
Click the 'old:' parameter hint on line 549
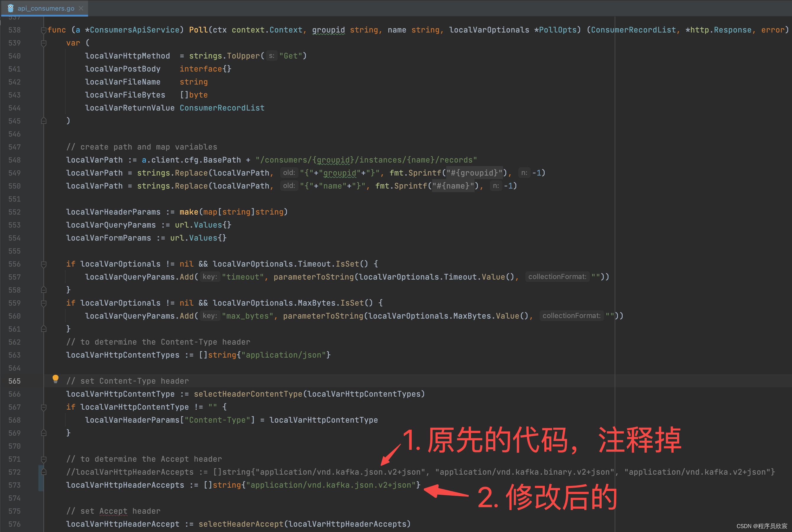coord(289,173)
